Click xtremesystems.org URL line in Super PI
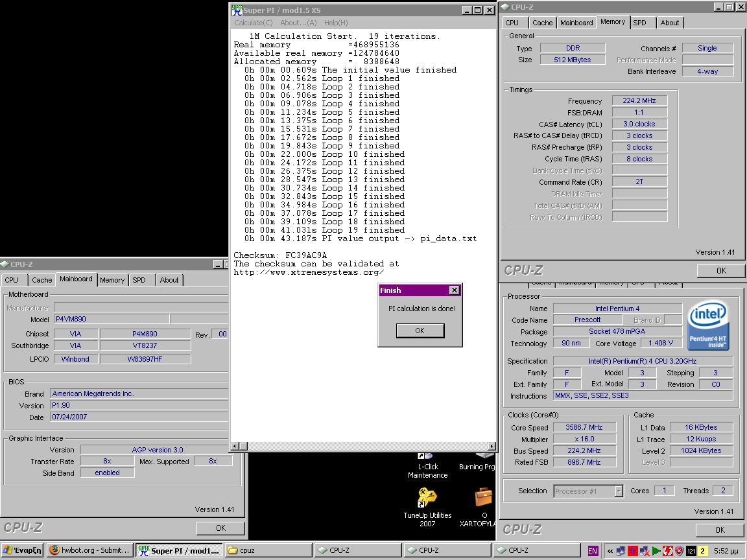747x560 pixels. 309,272
